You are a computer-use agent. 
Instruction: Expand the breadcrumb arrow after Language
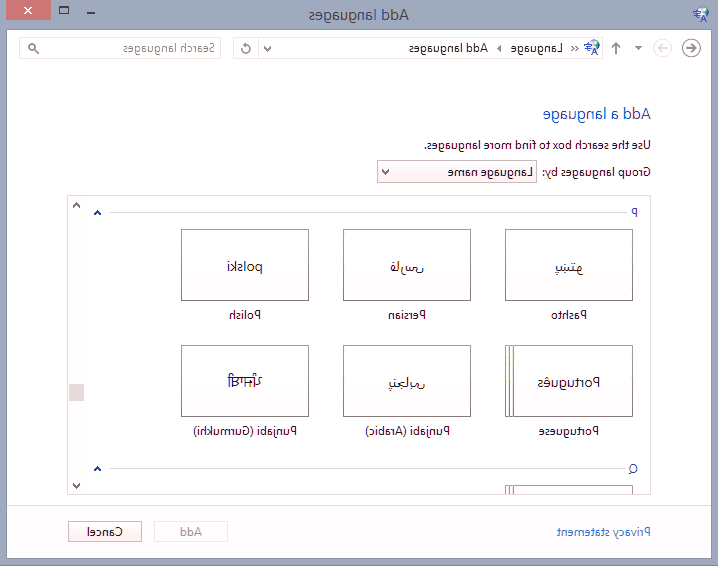[499, 48]
